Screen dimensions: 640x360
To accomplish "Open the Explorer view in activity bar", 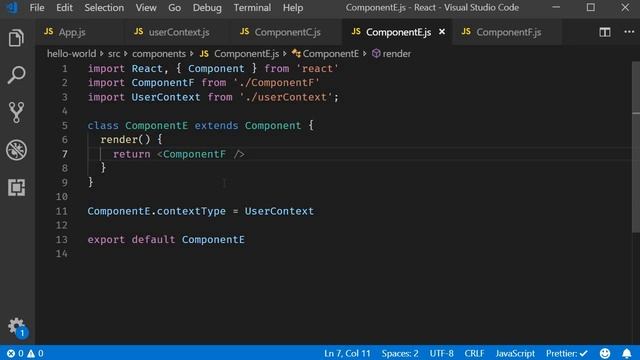I will 16,38.
